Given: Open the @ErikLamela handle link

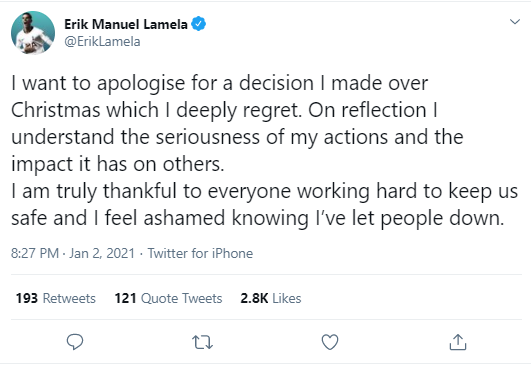Looking at the screenshot, I should pyautogui.click(x=102, y=42).
